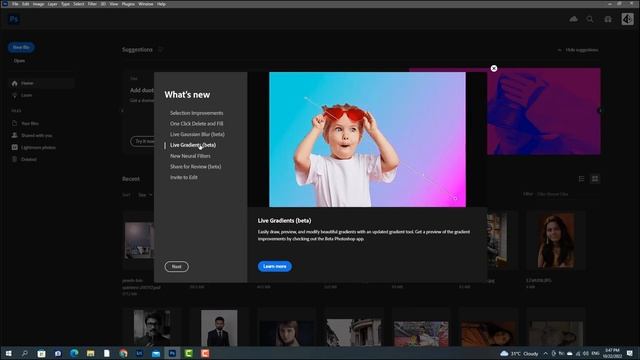Screen dimensions: 640x360
Task: Open recent thumbnail of building photo
Action: [x=353, y=332]
